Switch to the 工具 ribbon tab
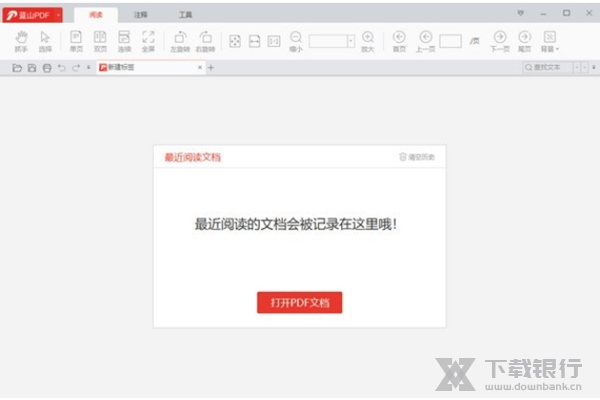The image size is (600, 400). pyautogui.click(x=186, y=15)
